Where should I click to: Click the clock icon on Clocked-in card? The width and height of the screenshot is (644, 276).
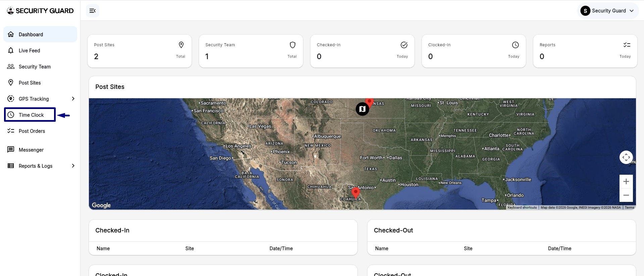pos(515,45)
